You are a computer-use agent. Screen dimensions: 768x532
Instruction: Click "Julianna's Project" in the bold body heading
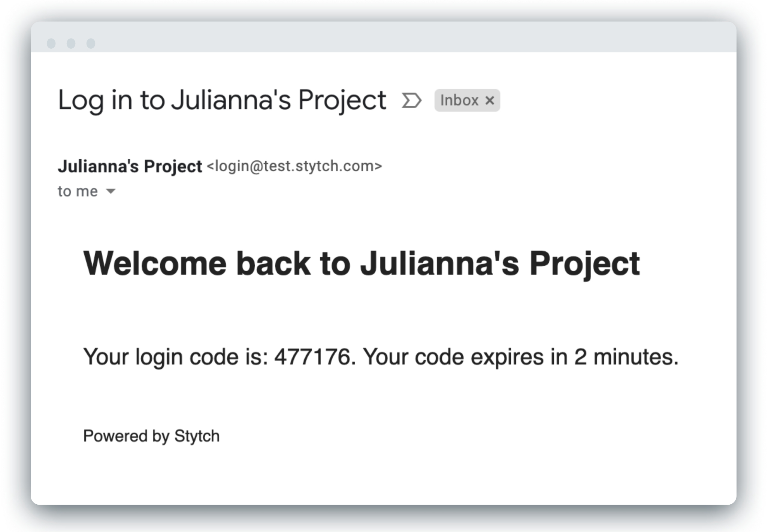point(500,264)
